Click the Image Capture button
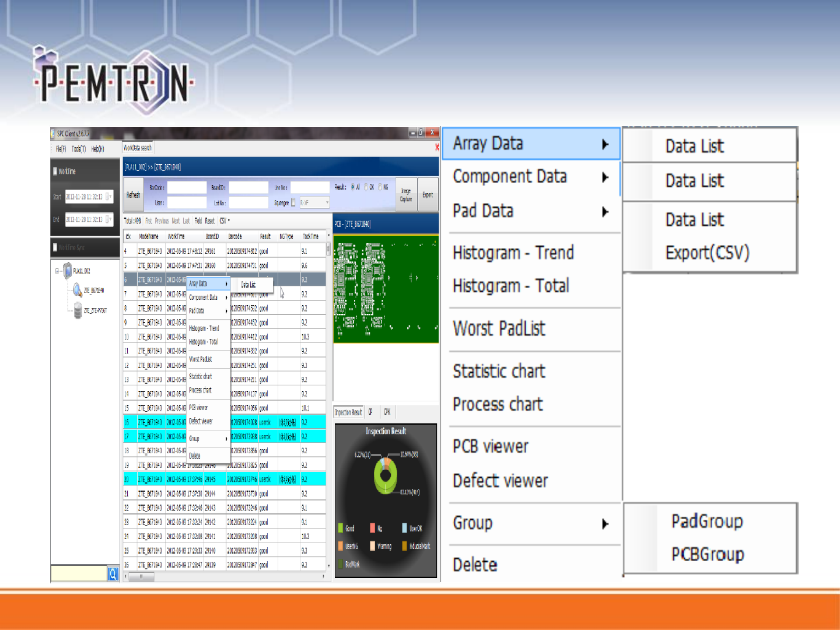 coord(406,195)
